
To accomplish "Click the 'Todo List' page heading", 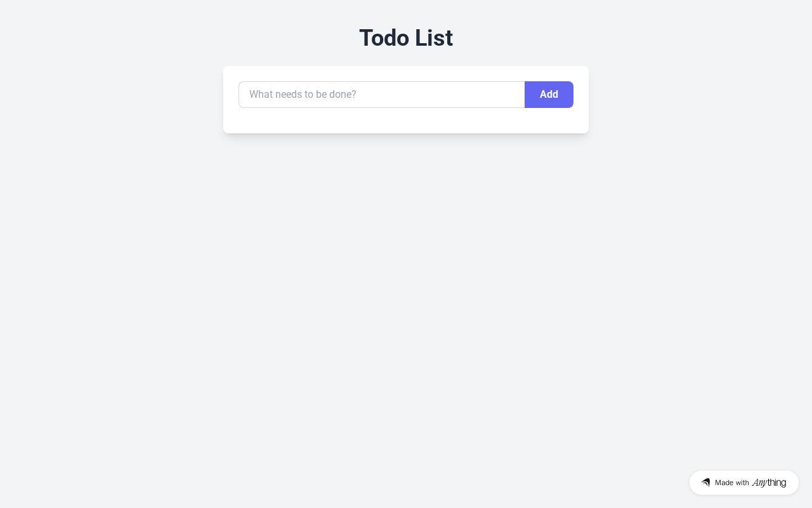I will tap(406, 38).
